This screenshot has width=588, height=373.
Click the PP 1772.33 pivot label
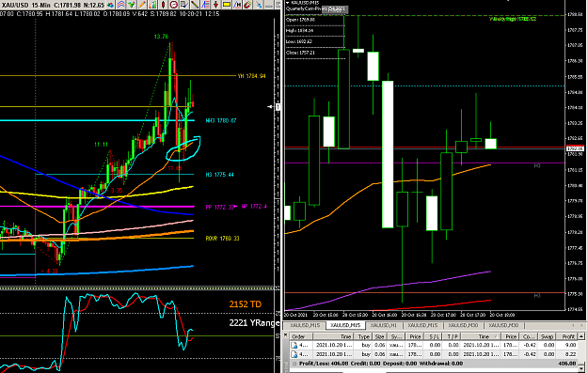220,207
